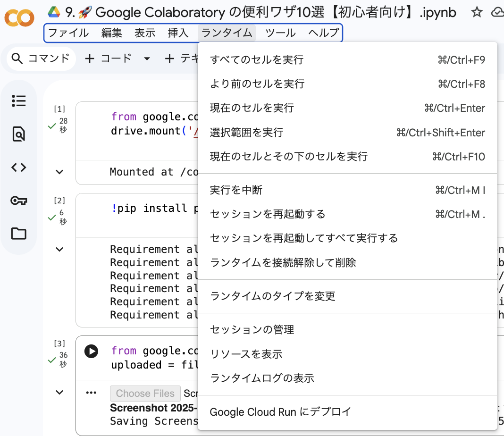This screenshot has width=504, height=436.
Task: Run the files.upload cell with the play button
Action: [x=91, y=351]
